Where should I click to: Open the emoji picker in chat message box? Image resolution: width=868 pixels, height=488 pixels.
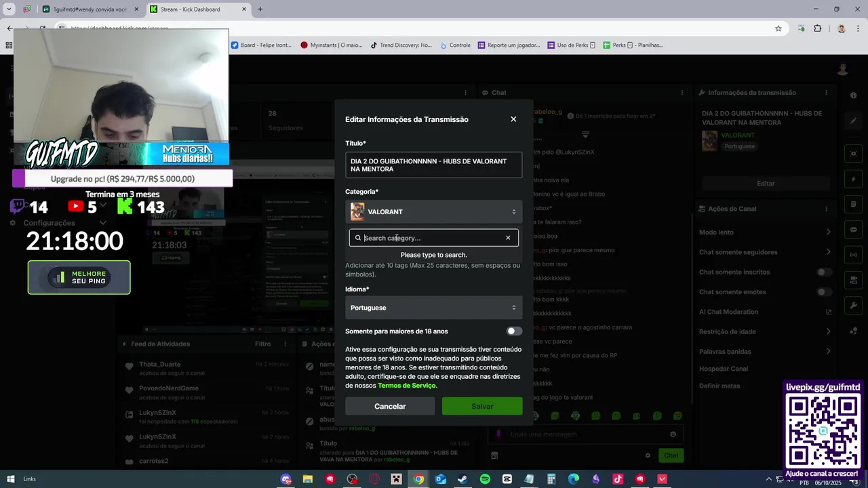click(673, 434)
